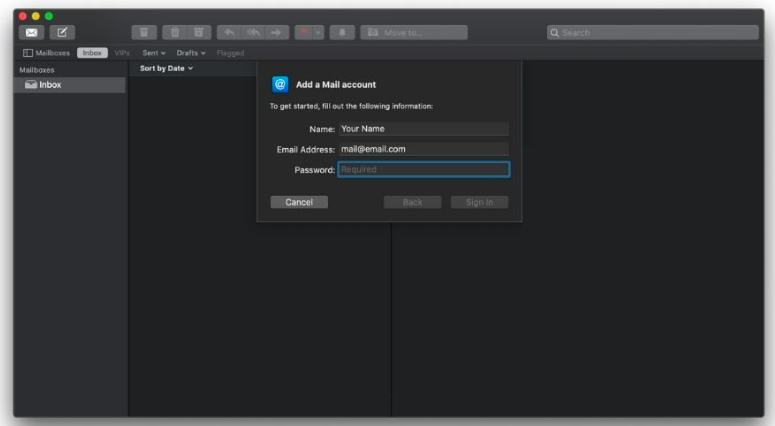
Task: Select the Flagged item in favorites bar
Action: 230,53
